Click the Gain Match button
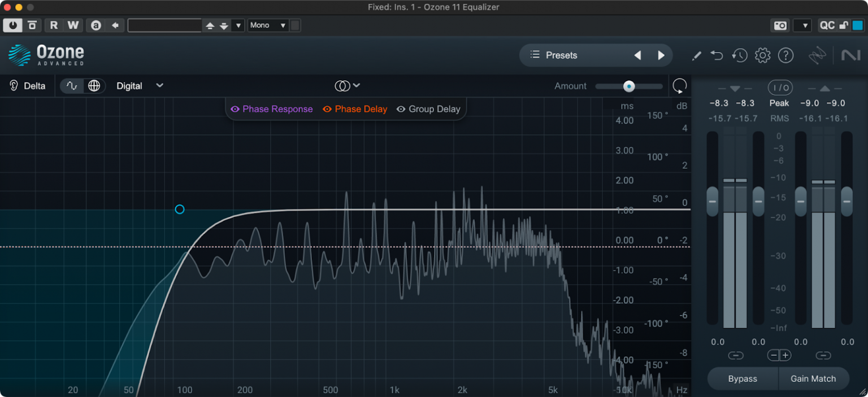This screenshot has width=868, height=397. tap(813, 379)
